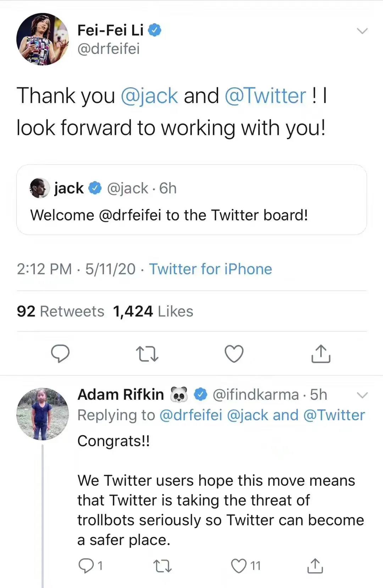Open options chevron on Adam Rifkin's reply

point(362,395)
